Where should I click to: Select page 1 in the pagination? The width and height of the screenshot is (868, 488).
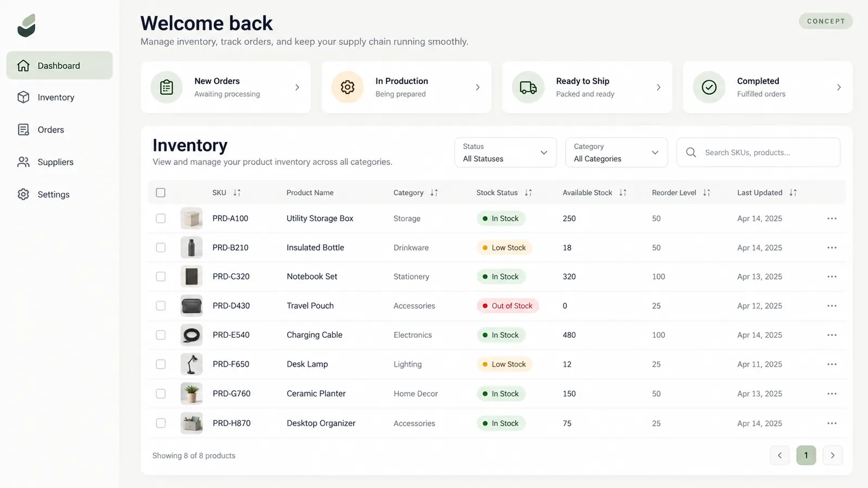pyautogui.click(x=806, y=455)
